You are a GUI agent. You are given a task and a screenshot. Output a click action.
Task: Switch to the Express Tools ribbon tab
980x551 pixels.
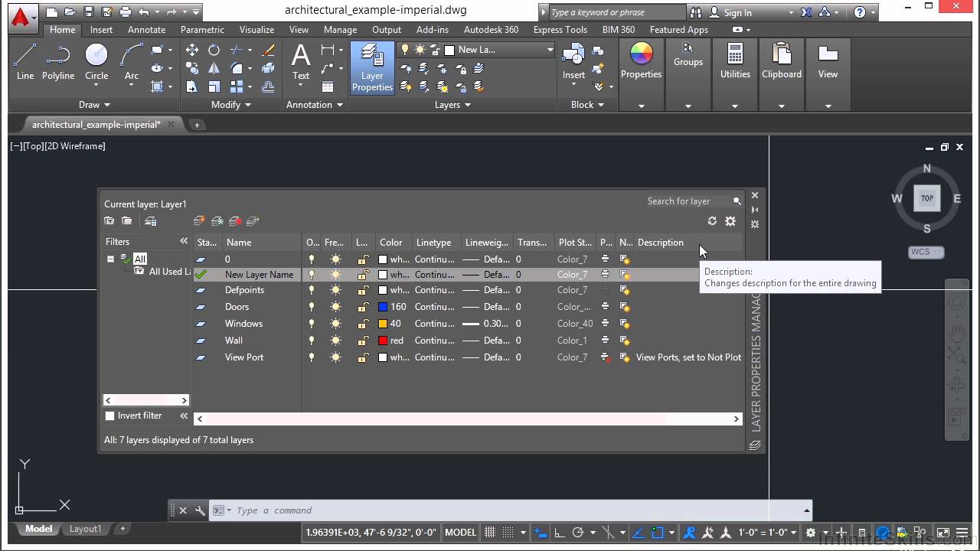coord(560,30)
